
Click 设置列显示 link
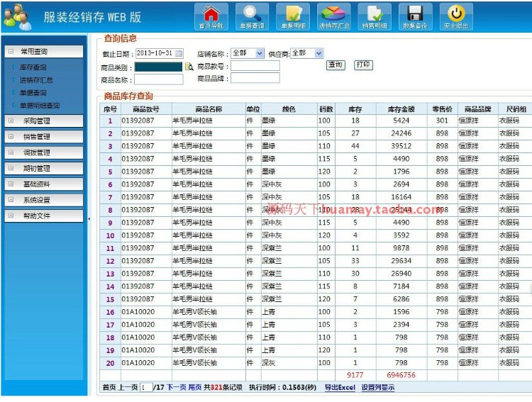click(x=377, y=387)
